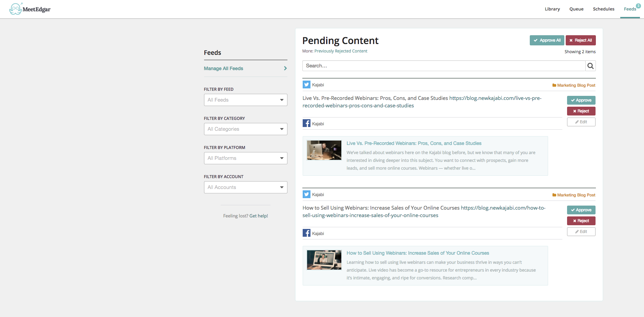Click Kajabi label beside first Twitter icon
This screenshot has height=317, width=644.
pos(318,85)
